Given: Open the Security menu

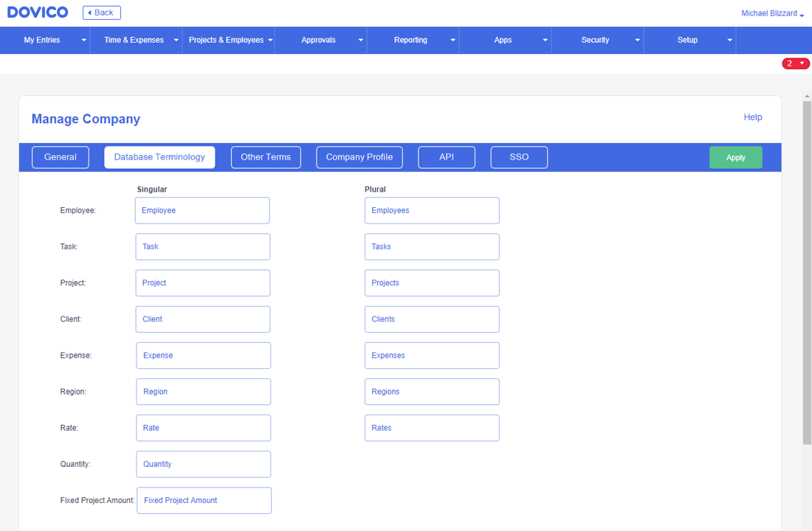Looking at the screenshot, I should pos(595,40).
